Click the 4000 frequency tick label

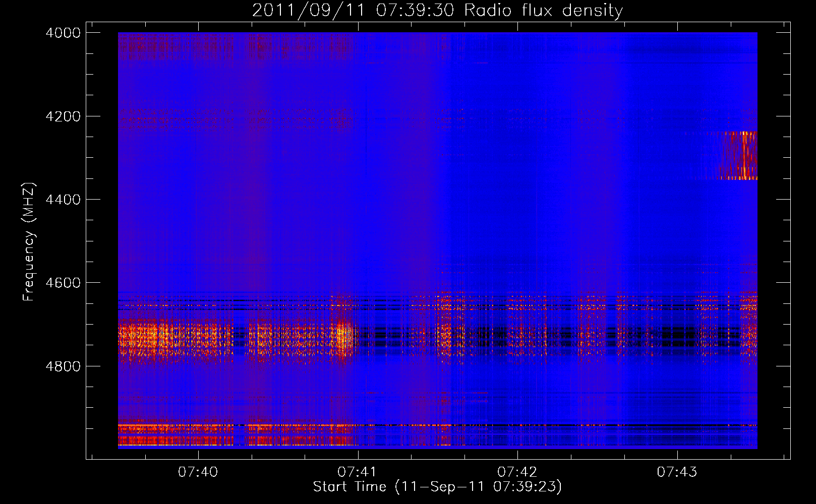(63, 33)
